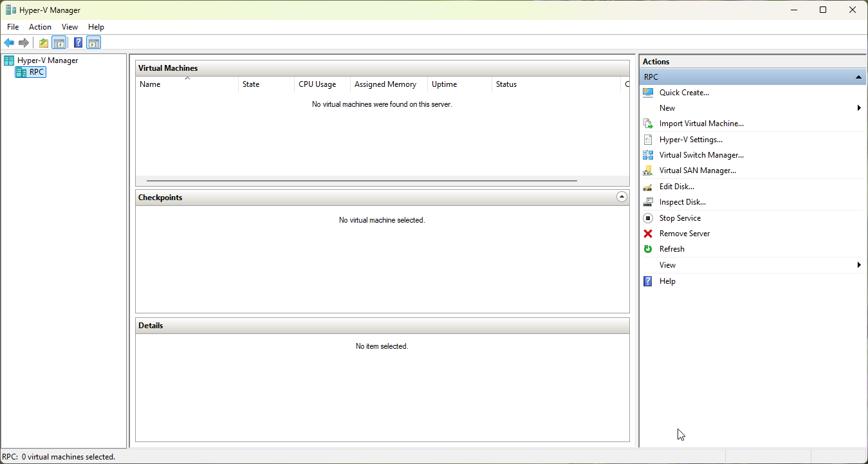Start the Import Virtual Machine wizard
The height and width of the screenshot is (464, 868).
point(701,123)
